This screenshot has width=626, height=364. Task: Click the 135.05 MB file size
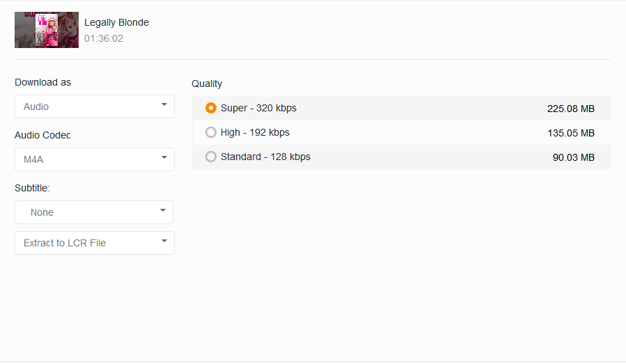click(x=570, y=133)
